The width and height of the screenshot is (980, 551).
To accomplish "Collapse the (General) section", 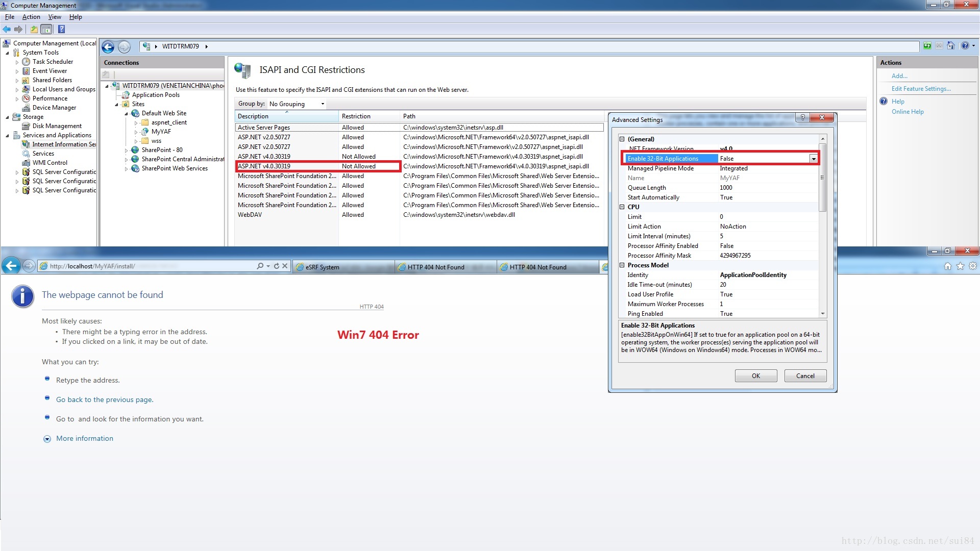I will [x=622, y=139].
